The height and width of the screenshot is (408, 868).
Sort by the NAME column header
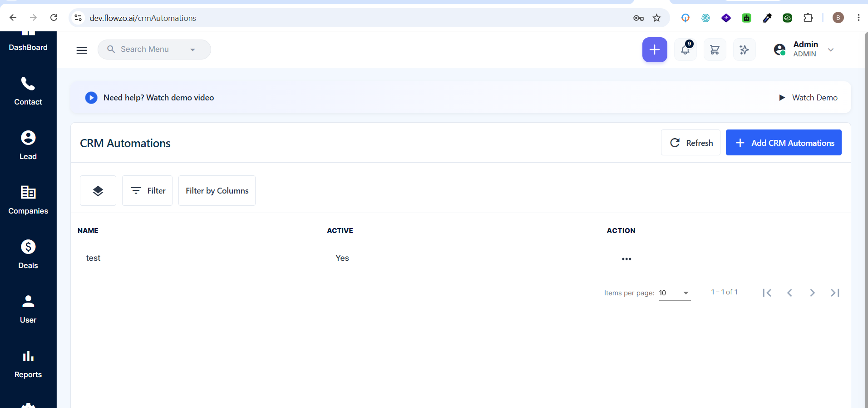point(88,231)
